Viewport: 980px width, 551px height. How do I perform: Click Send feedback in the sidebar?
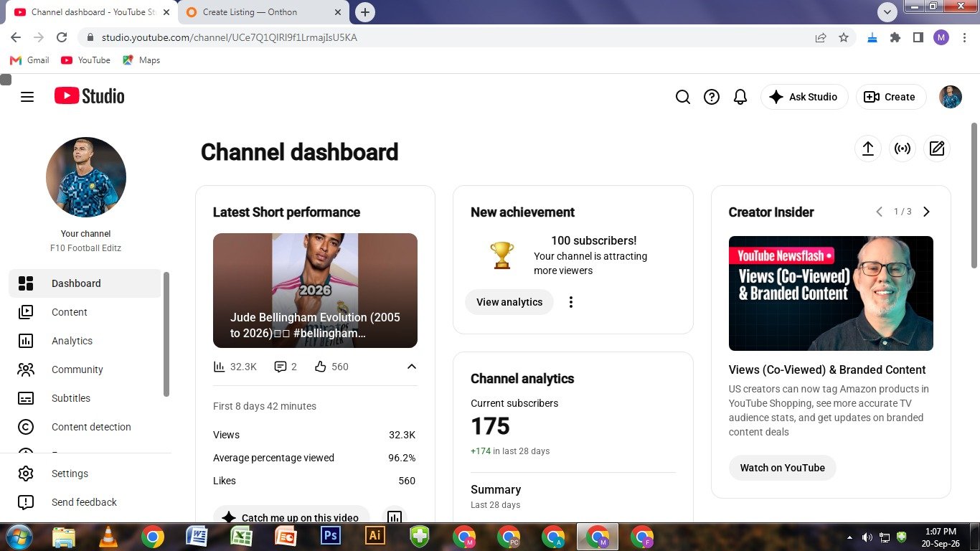click(x=85, y=502)
